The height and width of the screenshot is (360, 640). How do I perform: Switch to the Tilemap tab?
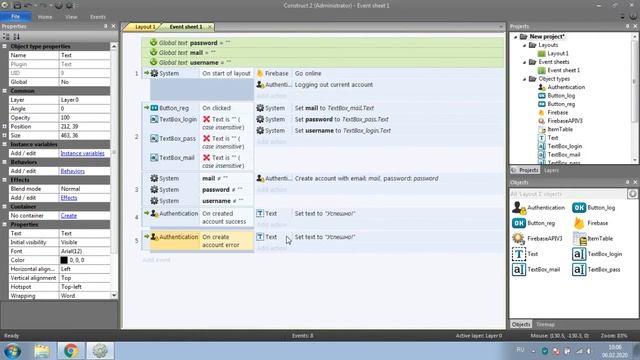pos(545,324)
